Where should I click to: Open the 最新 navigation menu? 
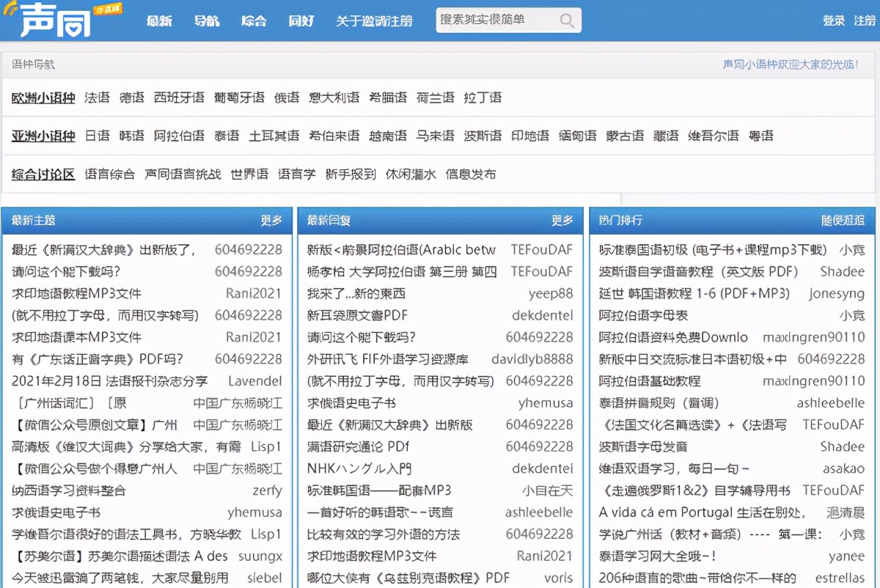click(x=160, y=21)
